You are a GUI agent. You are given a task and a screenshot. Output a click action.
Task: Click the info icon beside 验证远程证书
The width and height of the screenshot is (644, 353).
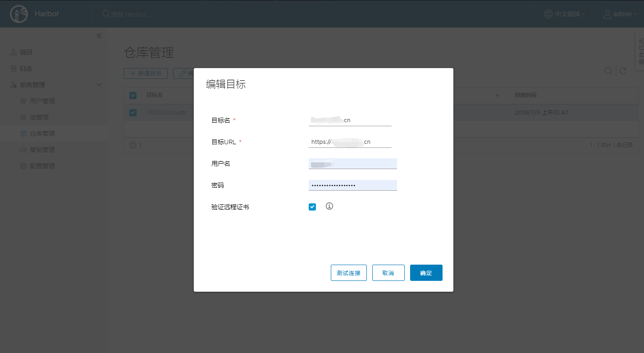coord(329,206)
